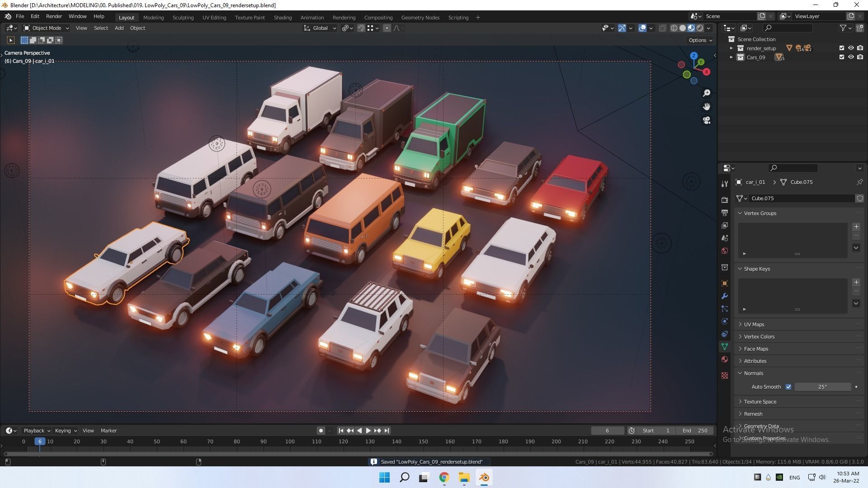Toggle snapping magnet icon
This screenshot has height=488, width=868.
361,28
